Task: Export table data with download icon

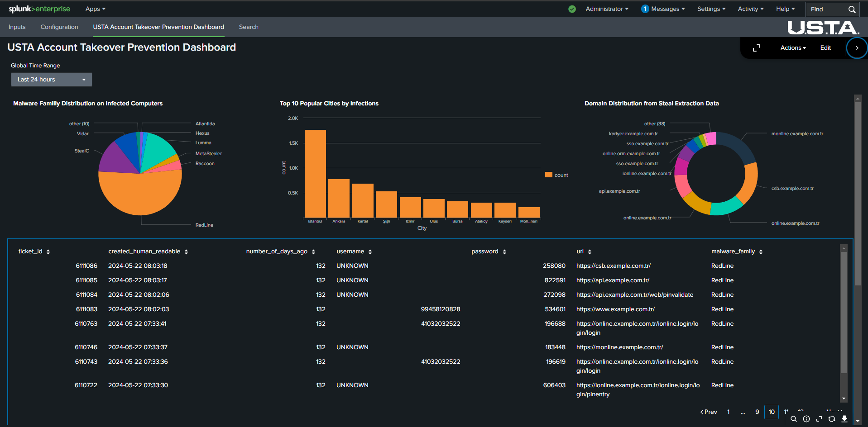Action: click(x=844, y=419)
